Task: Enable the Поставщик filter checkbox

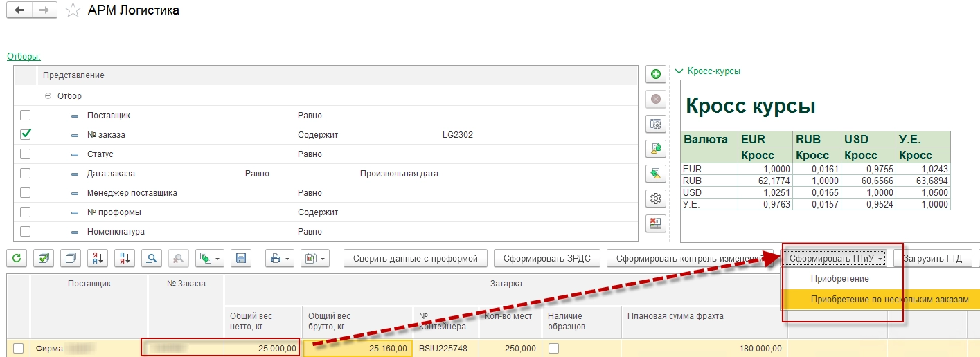Action: click(x=26, y=116)
